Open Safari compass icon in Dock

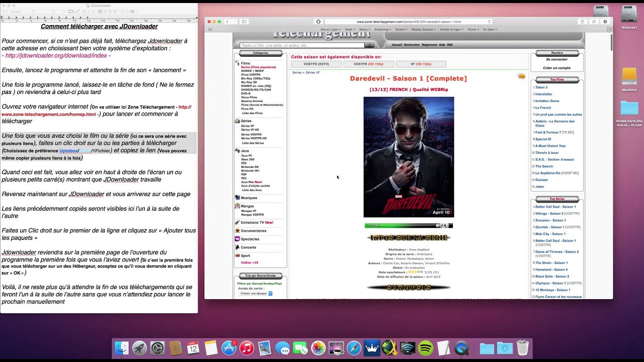pos(354,348)
